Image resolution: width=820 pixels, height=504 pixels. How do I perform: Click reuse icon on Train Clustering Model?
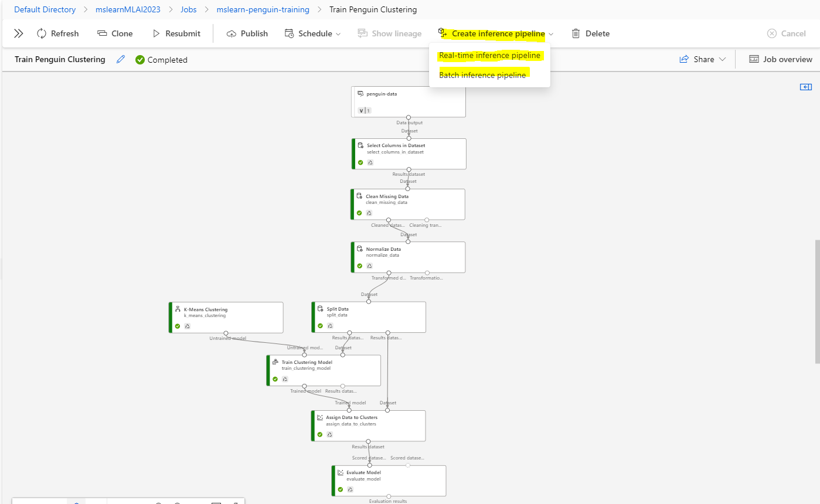tap(285, 379)
